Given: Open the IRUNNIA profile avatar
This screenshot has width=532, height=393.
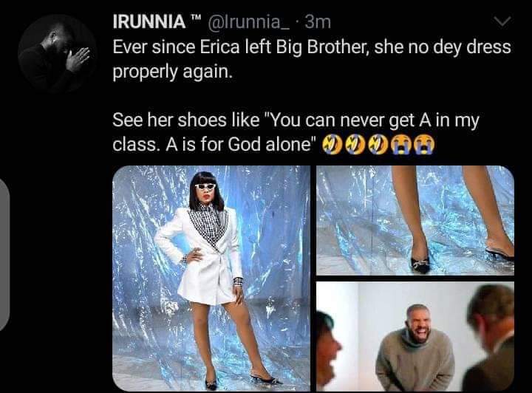Looking at the screenshot, I should (57, 54).
